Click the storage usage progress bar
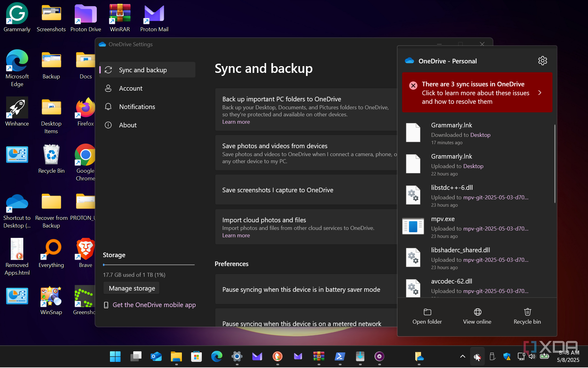The width and height of the screenshot is (588, 368). pyautogui.click(x=149, y=265)
